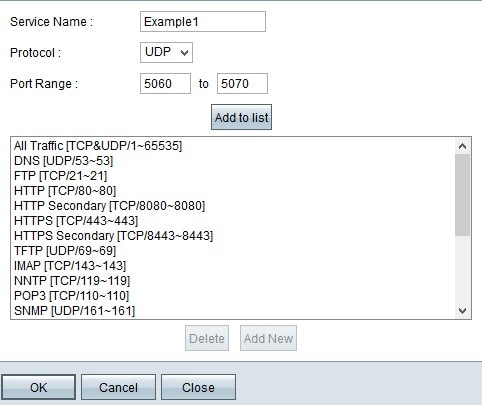Click the port range start field 5060
482x405 pixels.
(x=165, y=83)
